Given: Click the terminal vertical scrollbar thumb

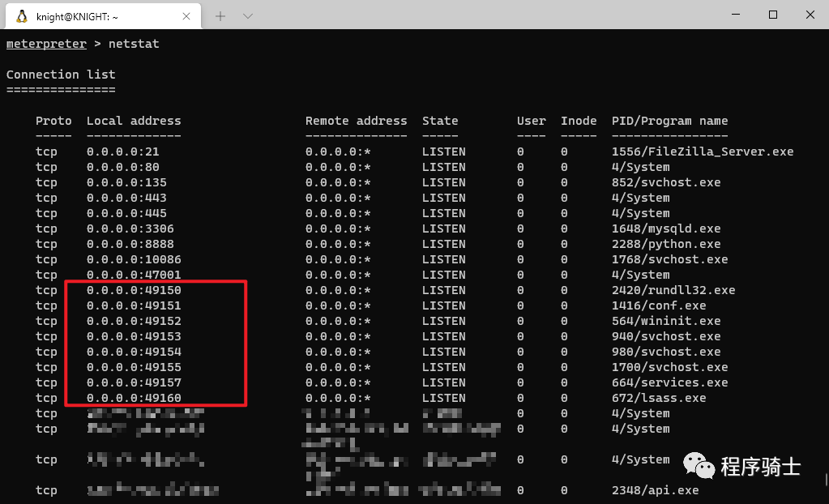Looking at the screenshot, I should pyautogui.click(x=826, y=480).
